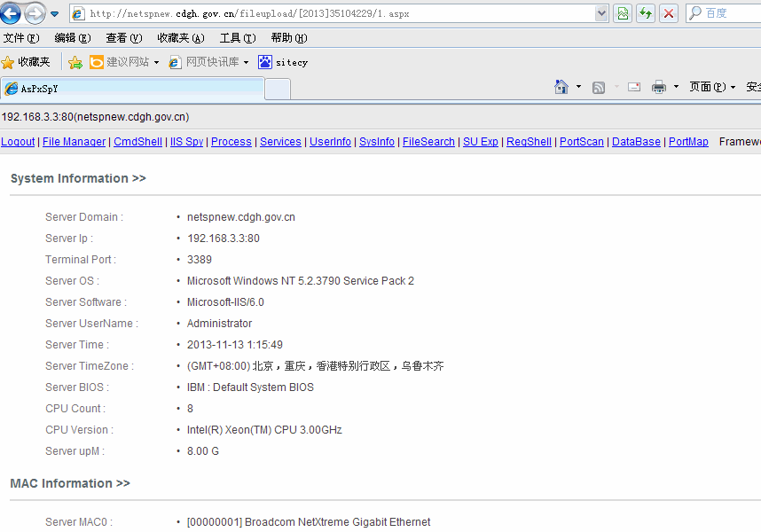Open the 网页快讯库 web slice gallery
The width and height of the screenshot is (761, 532).
click(x=204, y=62)
